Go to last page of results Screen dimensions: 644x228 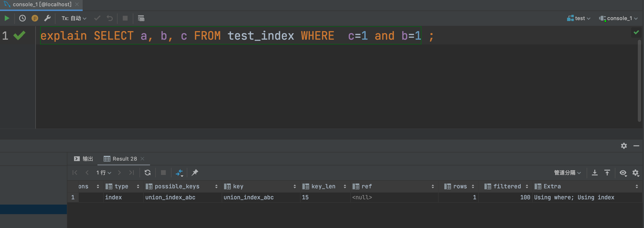[132, 173]
